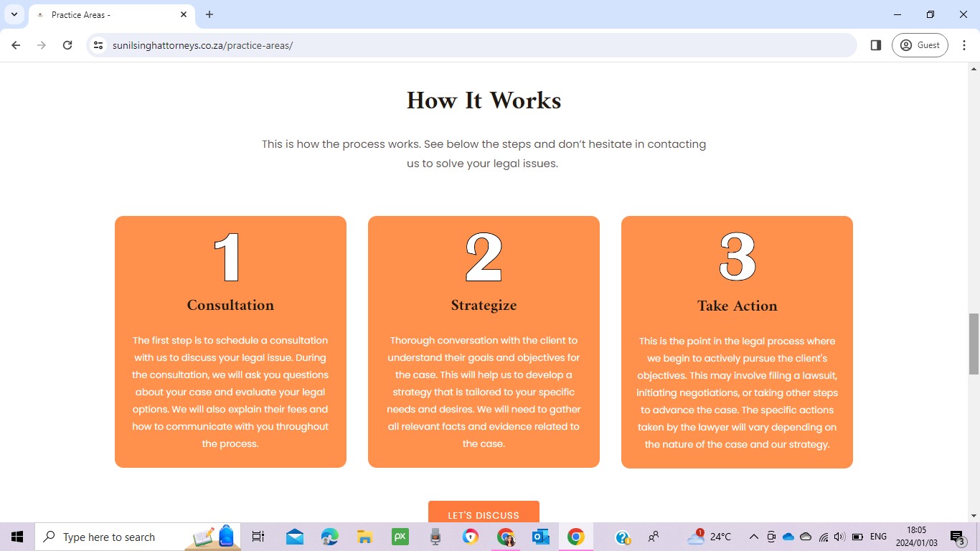This screenshot has height=551, width=980.
Task: Reload the page with the refresh icon
Action: [x=67, y=45]
